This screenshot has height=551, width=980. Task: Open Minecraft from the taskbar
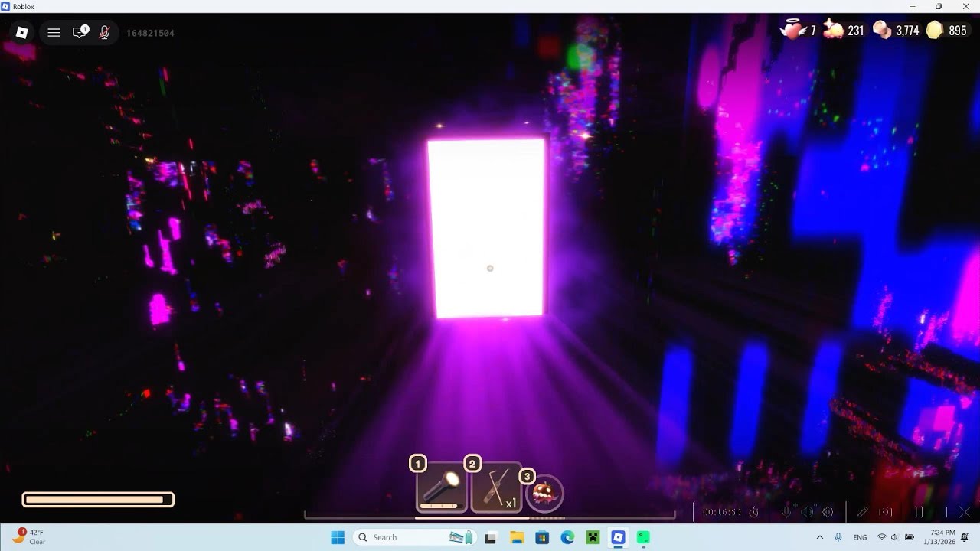coord(593,537)
